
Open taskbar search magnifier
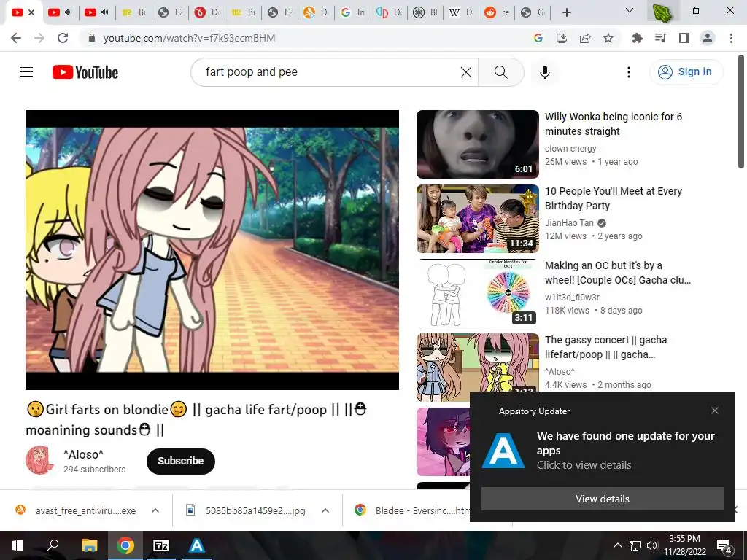click(53, 545)
